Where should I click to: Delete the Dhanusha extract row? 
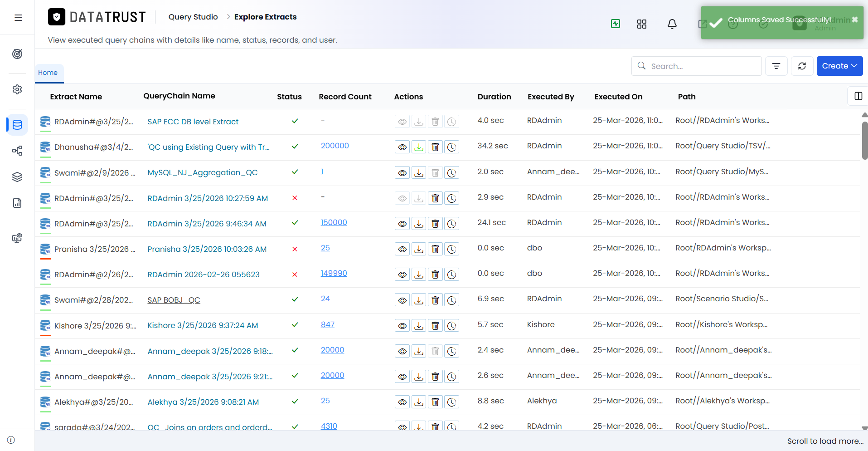coord(435,147)
